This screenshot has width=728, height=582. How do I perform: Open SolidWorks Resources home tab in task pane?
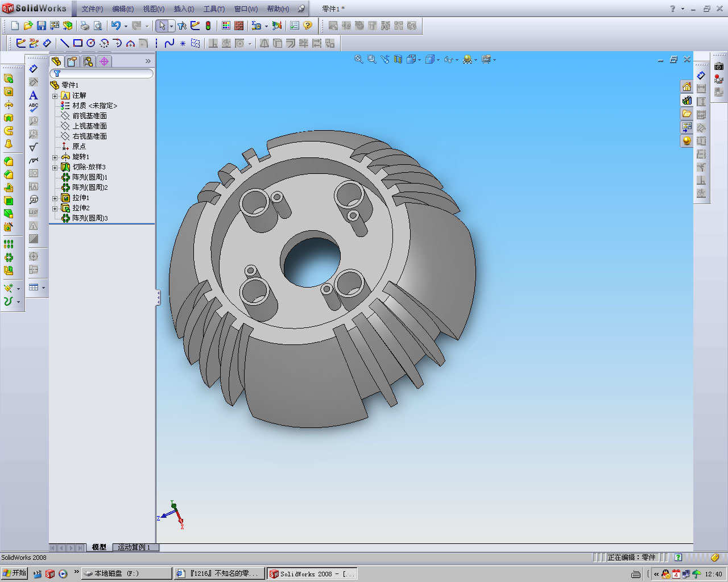click(x=686, y=87)
